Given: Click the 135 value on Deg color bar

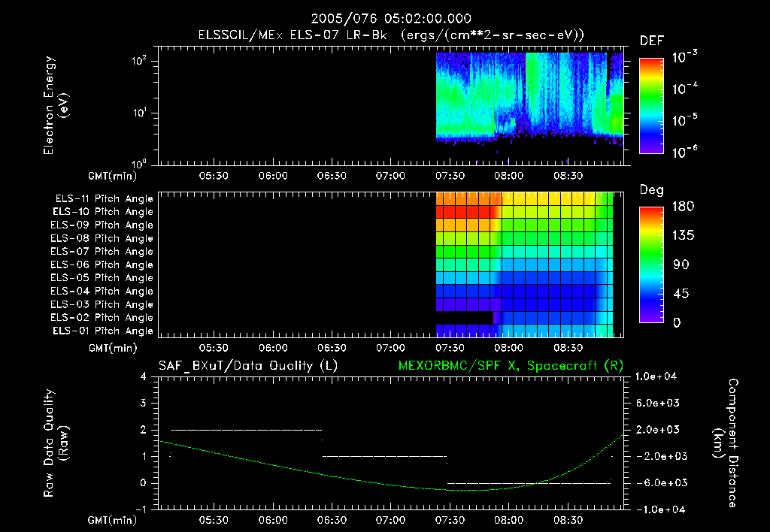Looking at the screenshot, I should click(683, 236).
